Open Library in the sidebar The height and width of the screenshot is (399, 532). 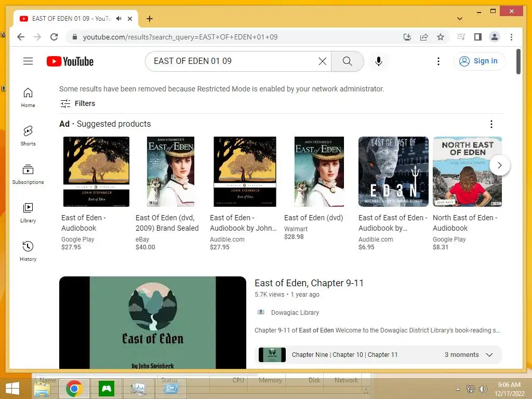[28, 212]
